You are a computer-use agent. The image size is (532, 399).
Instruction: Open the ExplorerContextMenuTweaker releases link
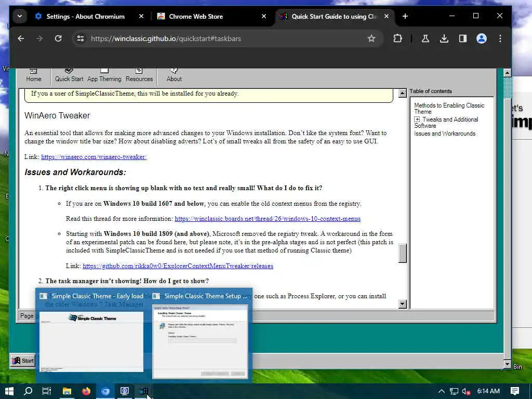(x=178, y=266)
